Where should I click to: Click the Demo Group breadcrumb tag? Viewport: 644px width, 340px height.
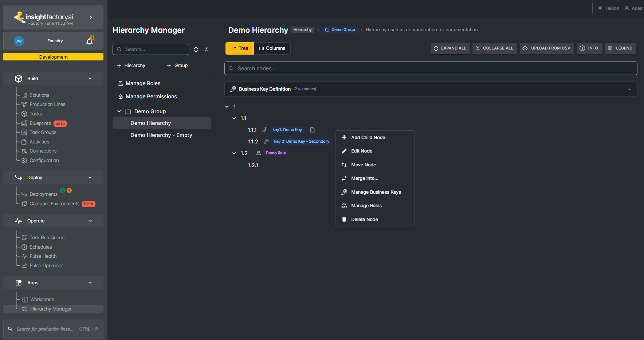(340, 30)
